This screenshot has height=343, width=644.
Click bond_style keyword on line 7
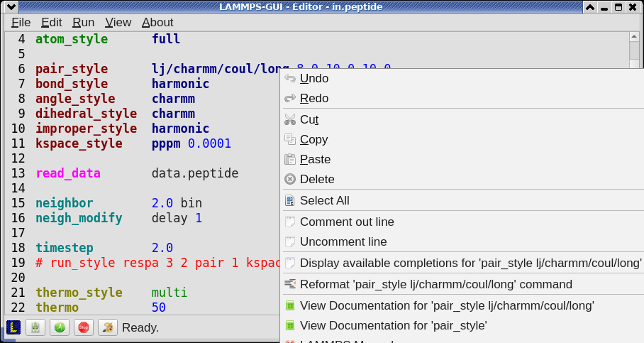72,84
